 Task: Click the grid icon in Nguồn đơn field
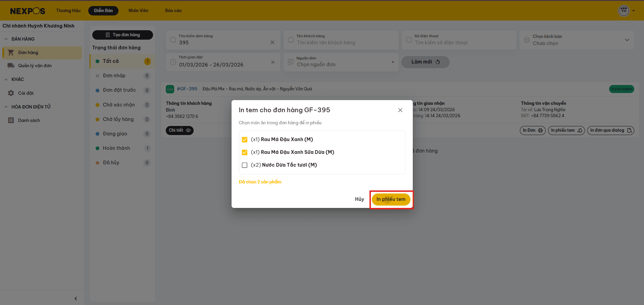(x=291, y=62)
